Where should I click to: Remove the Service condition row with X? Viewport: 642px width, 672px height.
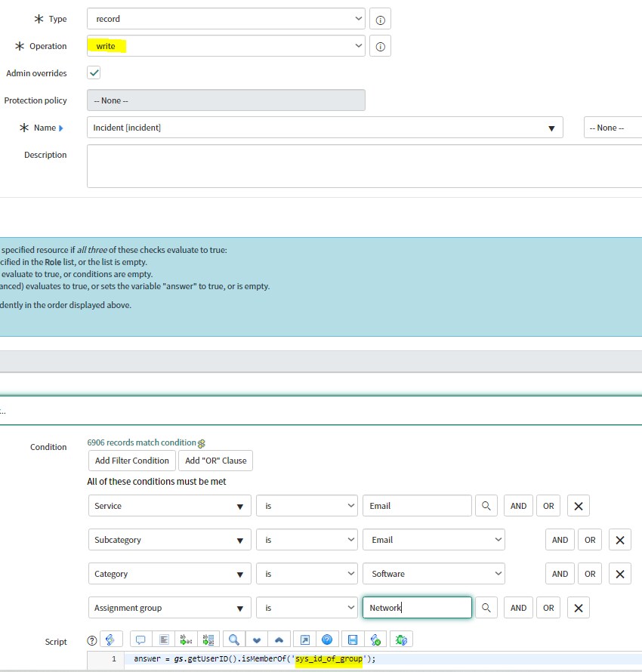click(579, 506)
